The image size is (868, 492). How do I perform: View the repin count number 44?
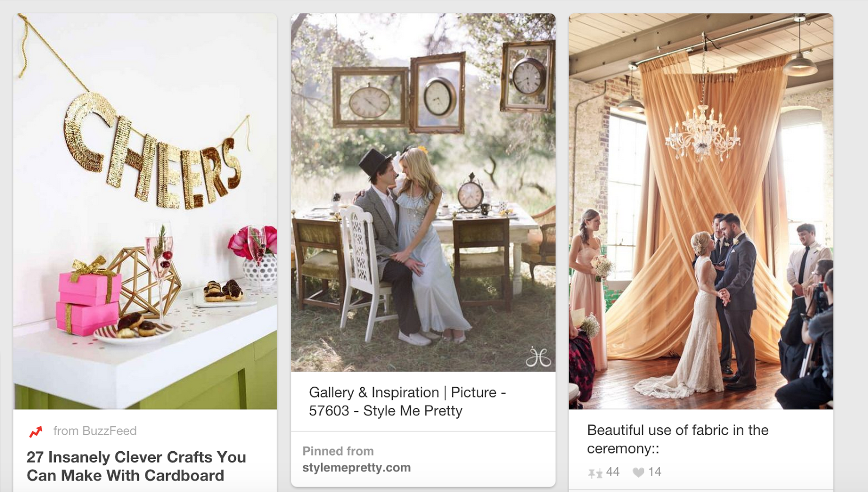(x=612, y=471)
